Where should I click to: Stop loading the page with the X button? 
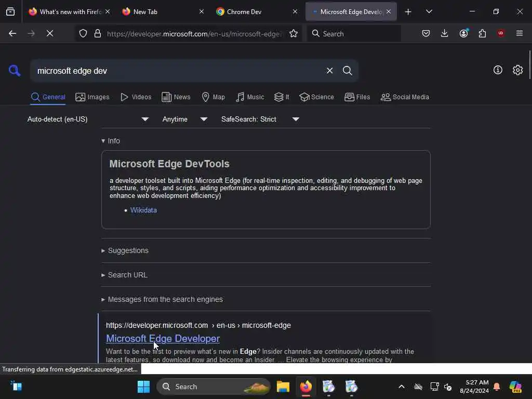[50, 33]
